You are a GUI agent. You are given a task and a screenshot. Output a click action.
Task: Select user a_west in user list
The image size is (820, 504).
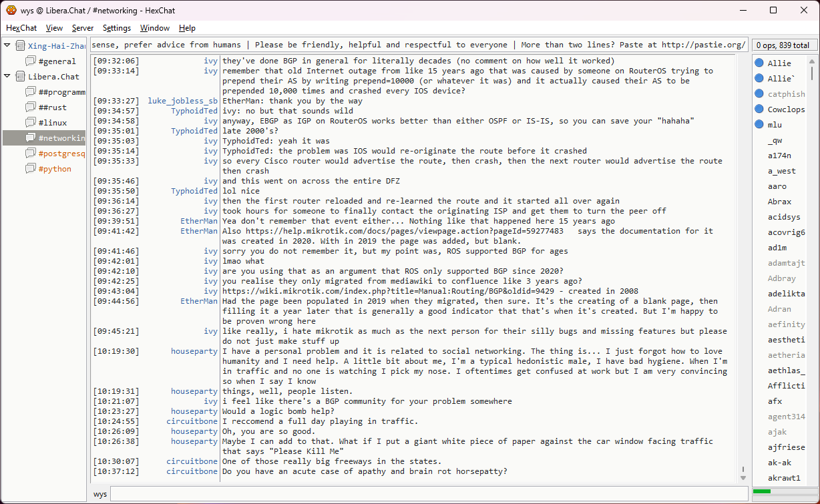(x=781, y=171)
